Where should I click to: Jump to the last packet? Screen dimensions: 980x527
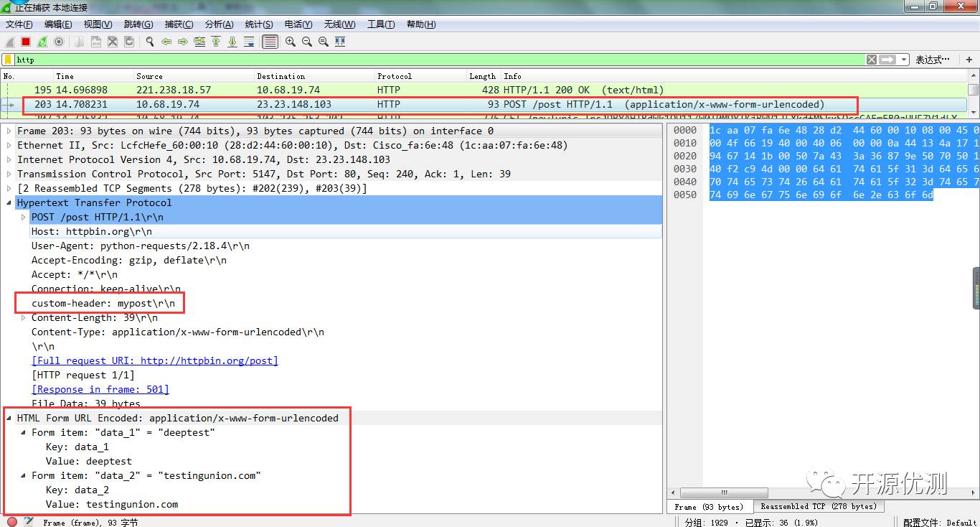click(232, 42)
